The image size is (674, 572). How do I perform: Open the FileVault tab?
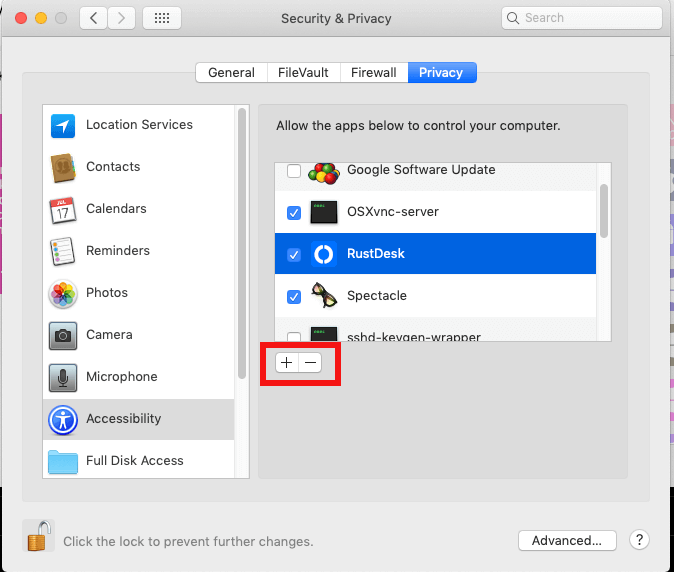[302, 72]
